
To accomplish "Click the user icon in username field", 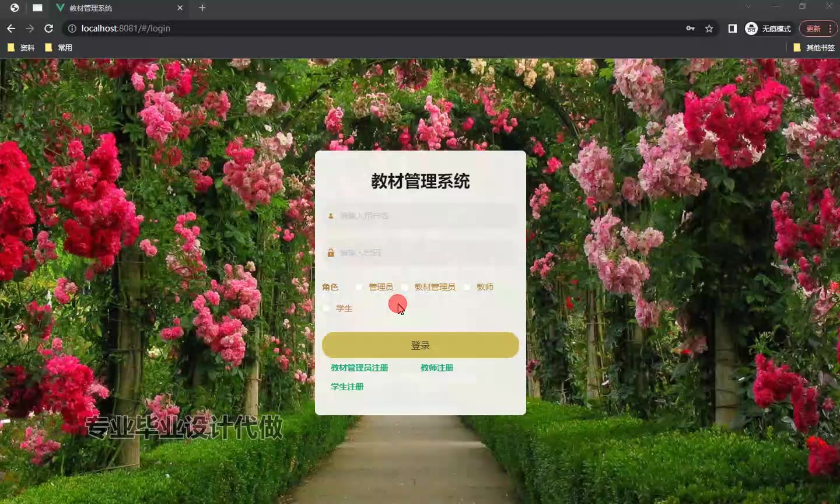I will click(331, 216).
